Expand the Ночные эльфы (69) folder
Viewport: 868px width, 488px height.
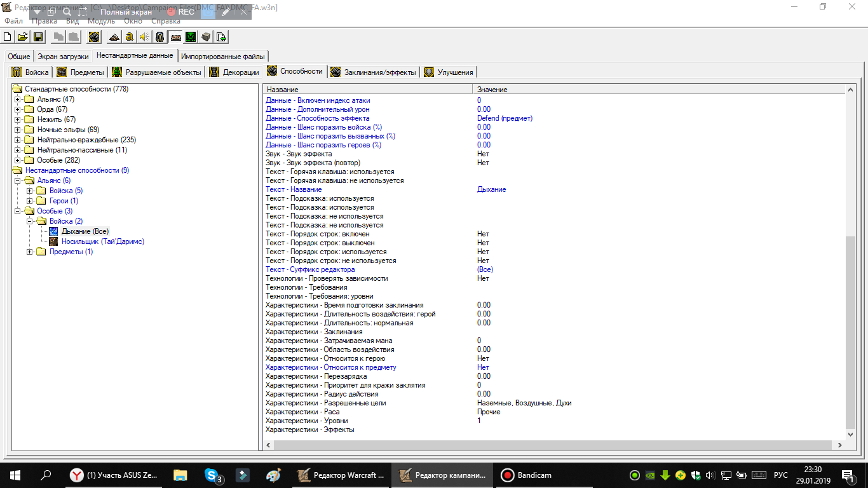tap(18, 130)
